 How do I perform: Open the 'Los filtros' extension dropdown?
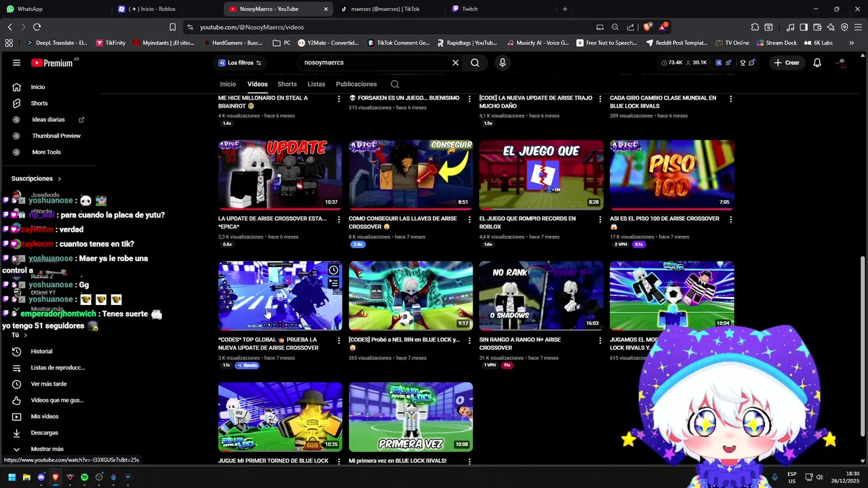(x=240, y=62)
